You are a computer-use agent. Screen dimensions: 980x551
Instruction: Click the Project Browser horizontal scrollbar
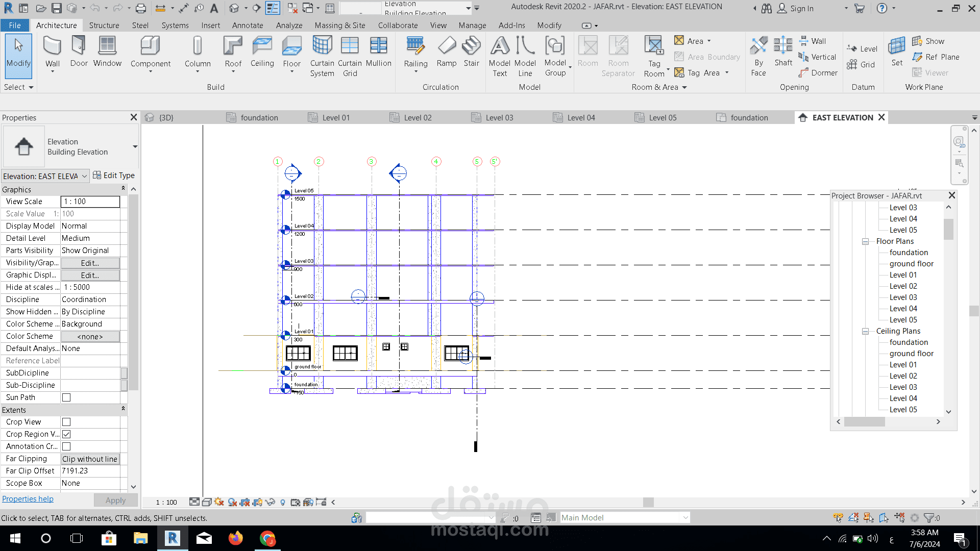864,422
